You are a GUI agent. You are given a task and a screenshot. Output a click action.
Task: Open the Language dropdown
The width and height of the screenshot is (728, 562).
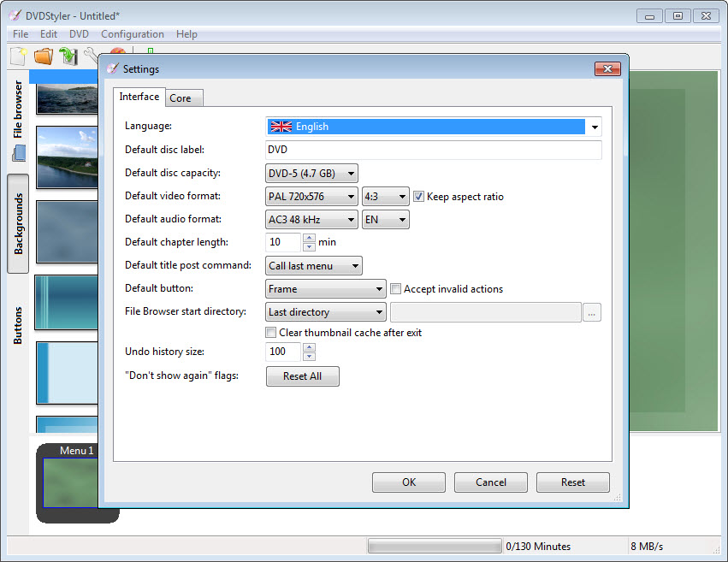434,127
